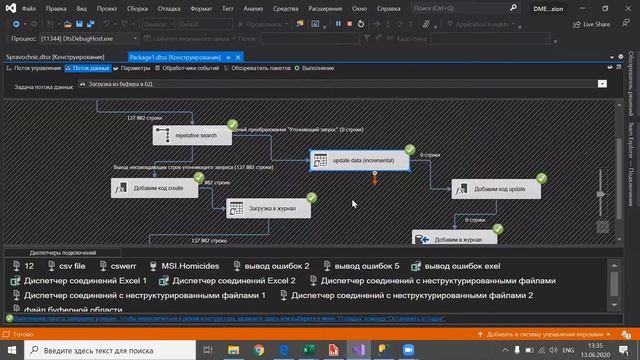Select connection manager 12

[23, 266]
